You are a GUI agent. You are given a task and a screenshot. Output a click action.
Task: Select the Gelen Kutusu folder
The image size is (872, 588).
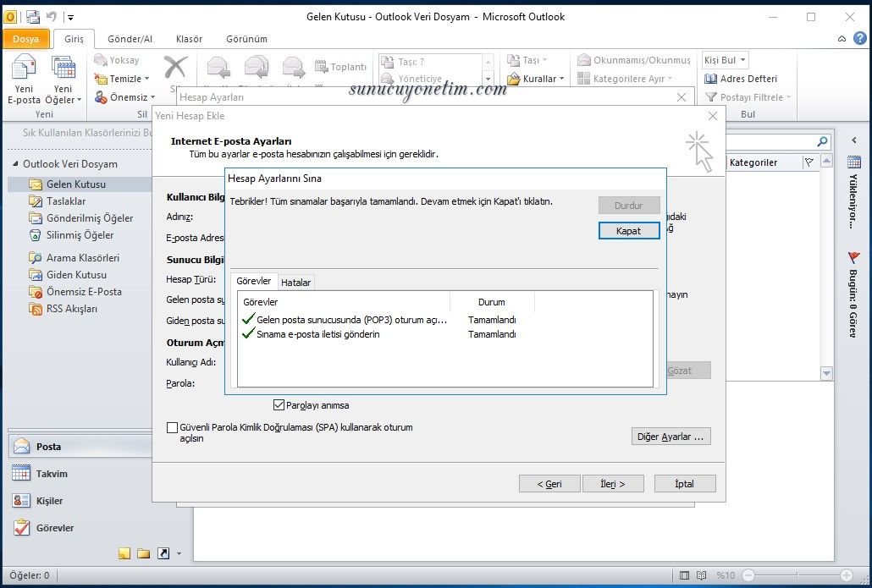pos(75,184)
